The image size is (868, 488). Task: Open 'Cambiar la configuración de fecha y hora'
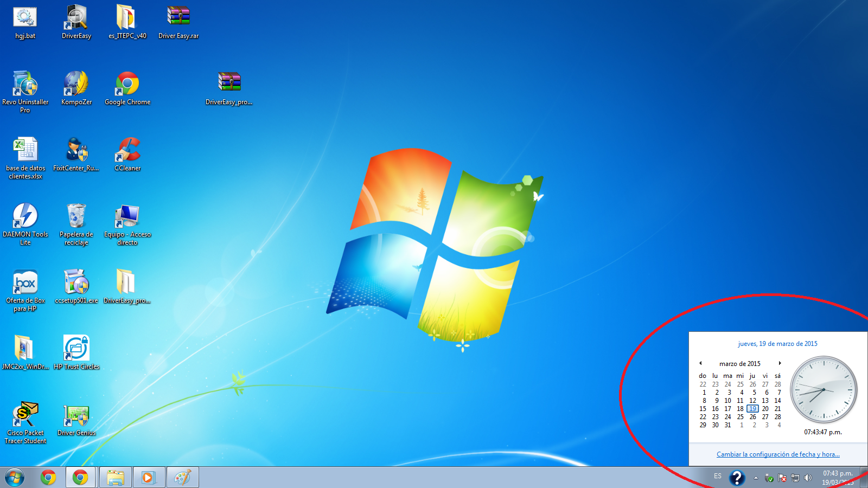pyautogui.click(x=778, y=454)
